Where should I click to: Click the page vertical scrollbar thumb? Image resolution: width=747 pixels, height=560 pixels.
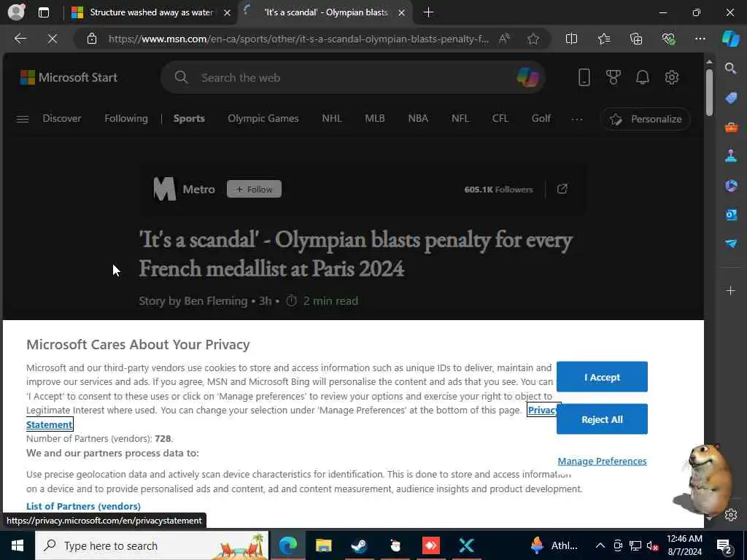pyautogui.click(x=709, y=92)
